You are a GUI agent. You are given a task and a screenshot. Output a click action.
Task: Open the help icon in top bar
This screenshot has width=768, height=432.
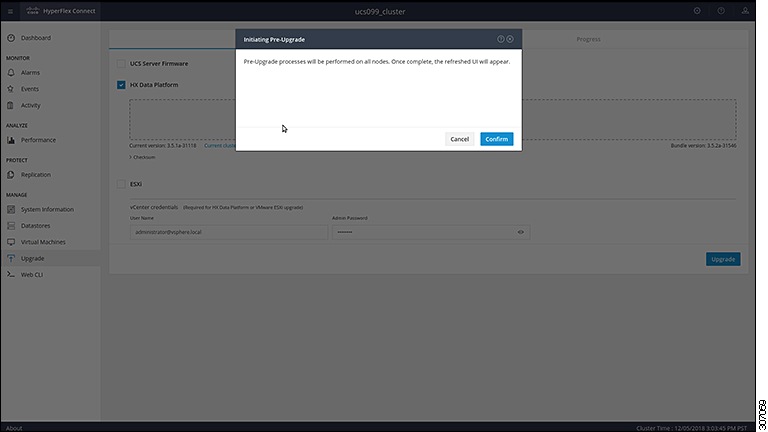point(721,11)
